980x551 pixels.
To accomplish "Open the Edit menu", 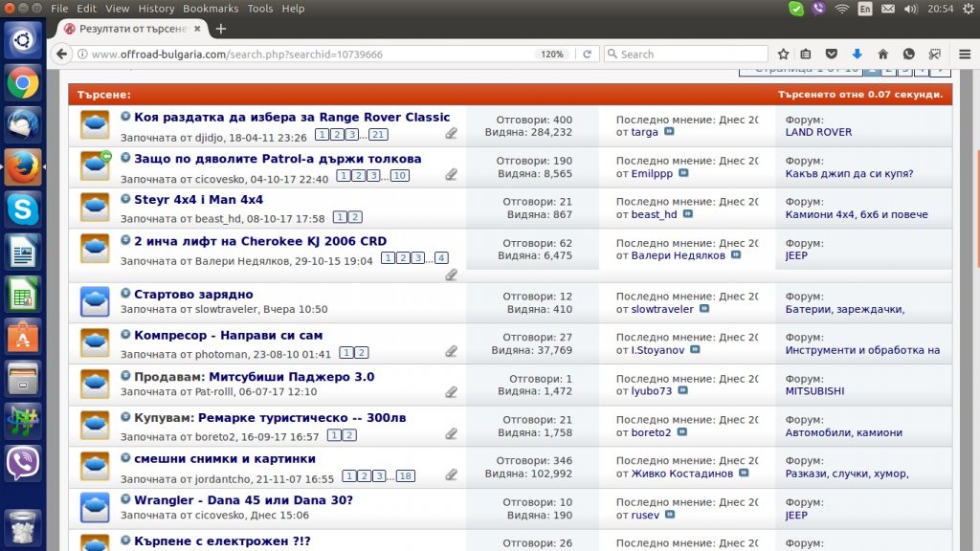I will [x=86, y=9].
